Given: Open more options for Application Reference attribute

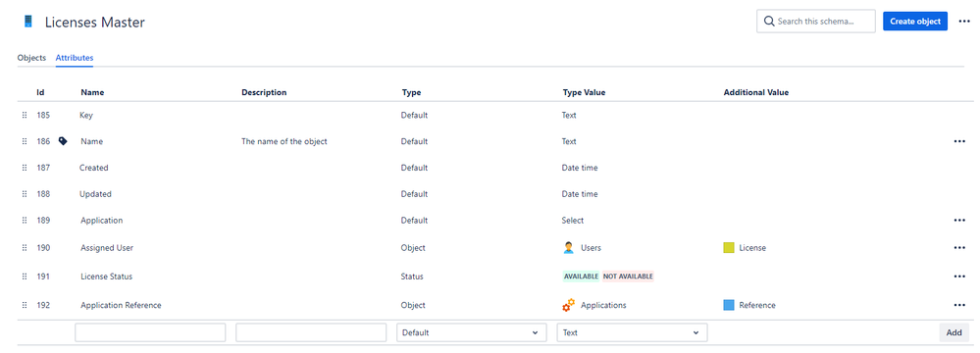Looking at the screenshot, I should coord(960,305).
